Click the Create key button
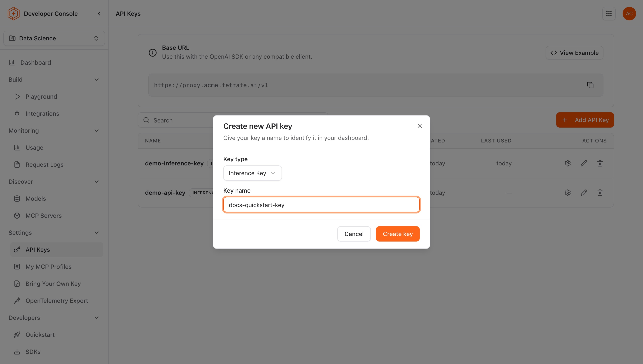 tap(397, 234)
